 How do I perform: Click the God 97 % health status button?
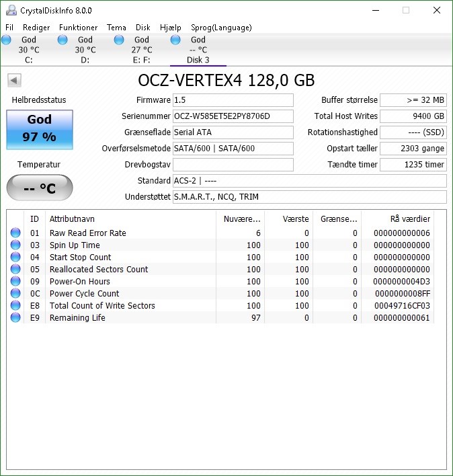pos(40,130)
